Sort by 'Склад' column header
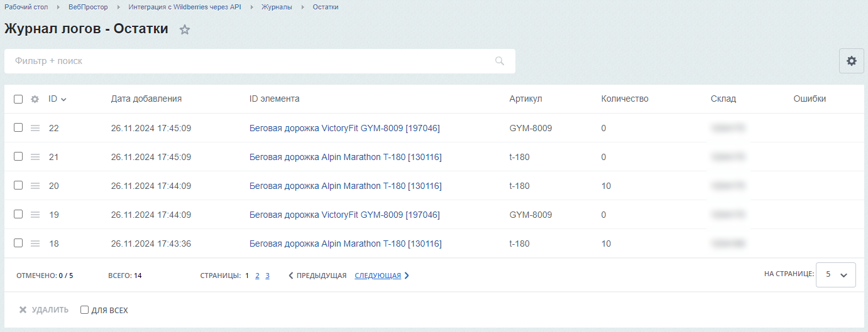 tap(723, 99)
